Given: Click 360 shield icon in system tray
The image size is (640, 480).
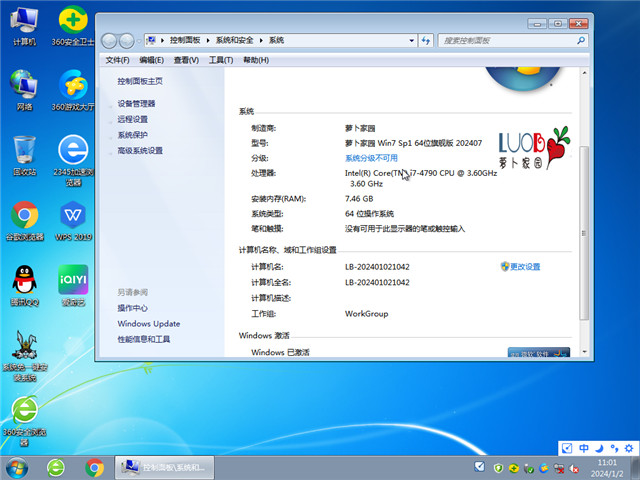Looking at the screenshot, I should tap(498, 468).
